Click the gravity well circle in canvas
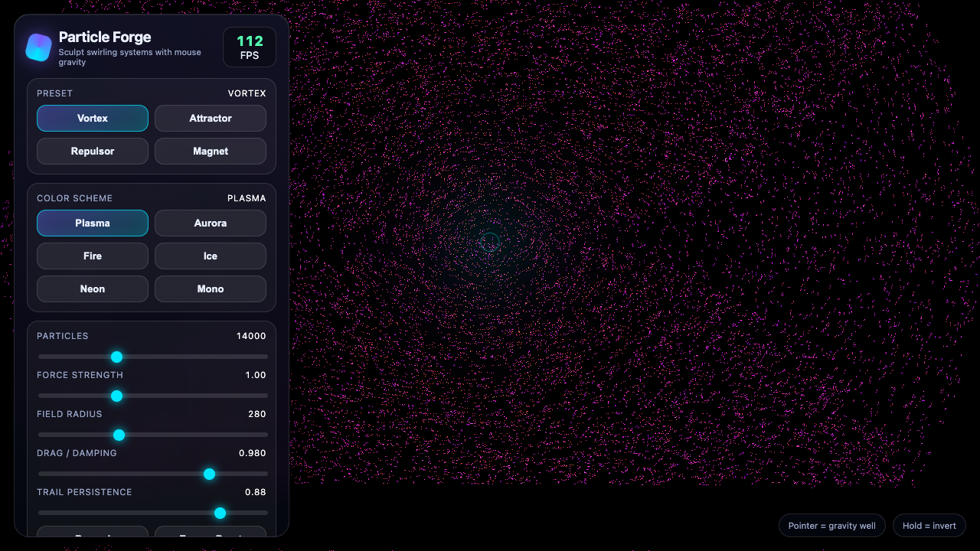980x551 pixels. [490, 243]
